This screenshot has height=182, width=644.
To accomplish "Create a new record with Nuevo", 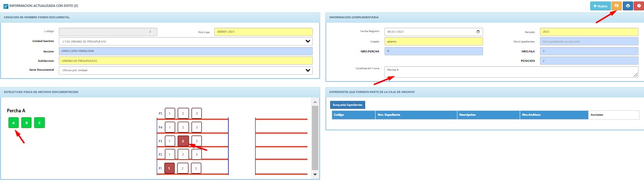I will [x=601, y=6].
